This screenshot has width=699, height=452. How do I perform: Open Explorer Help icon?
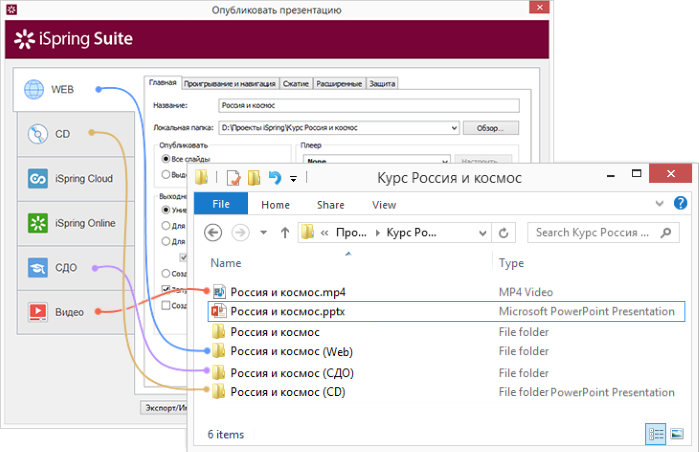(x=680, y=203)
